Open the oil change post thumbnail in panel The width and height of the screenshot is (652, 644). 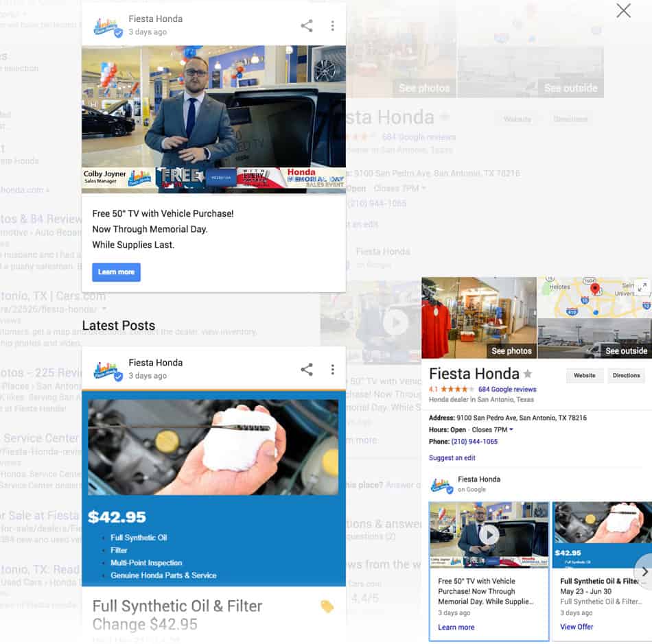602,535
